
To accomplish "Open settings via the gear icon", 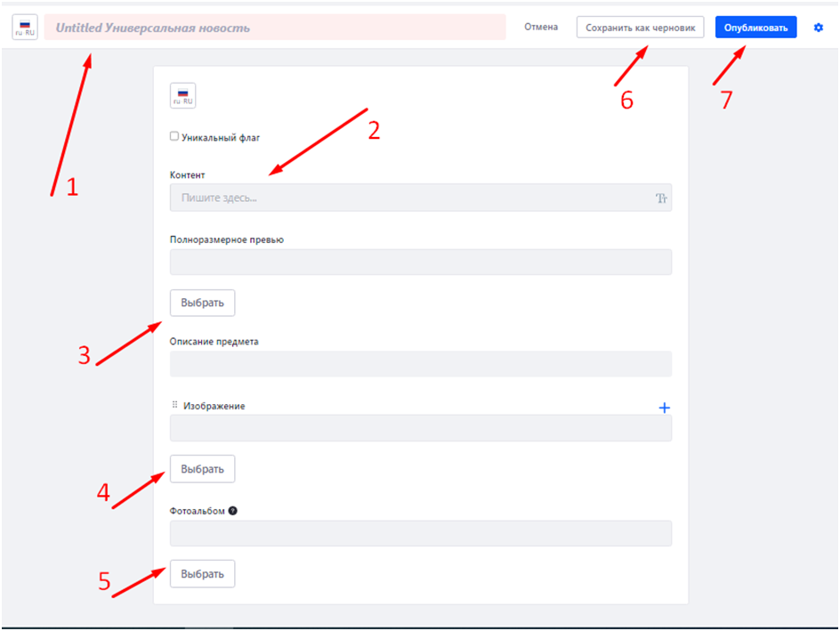I will point(819,28).
